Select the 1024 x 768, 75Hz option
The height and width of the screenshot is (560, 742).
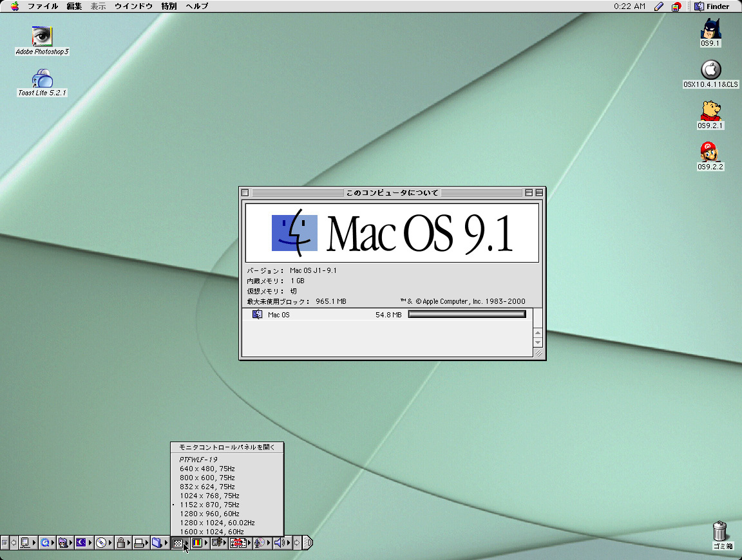click(209, 496)
